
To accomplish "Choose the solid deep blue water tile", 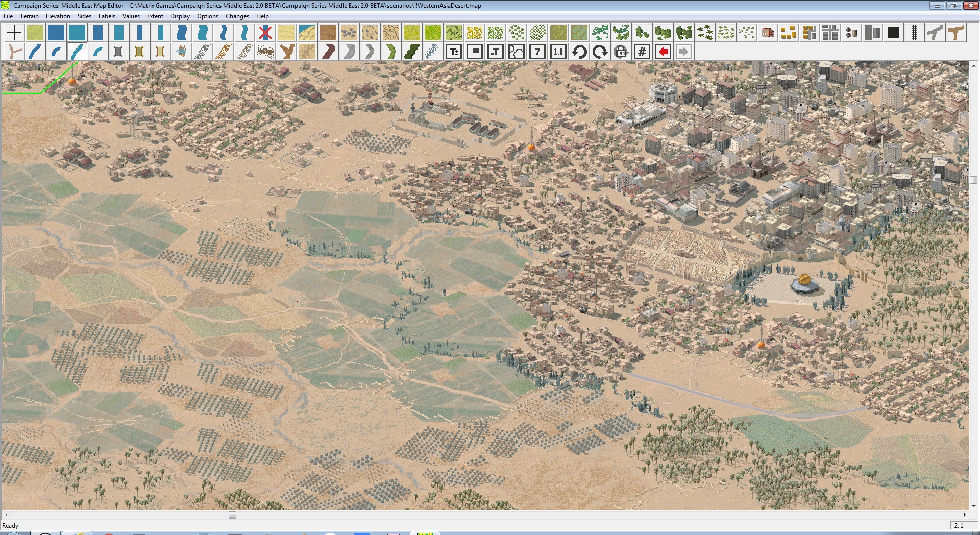I will pos(56,33).
